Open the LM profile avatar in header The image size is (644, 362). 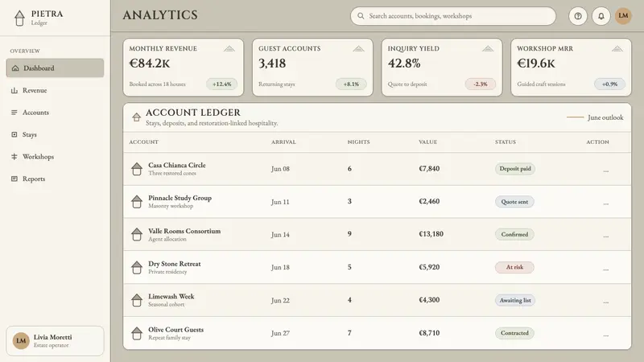tap(623, 16)
